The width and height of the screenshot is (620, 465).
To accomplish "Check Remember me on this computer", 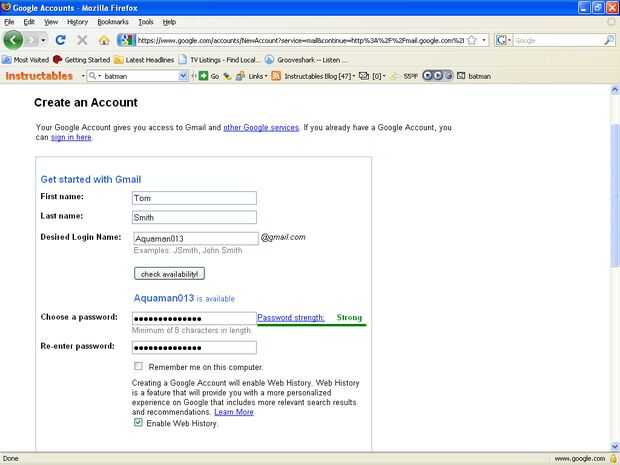I will (x=138, y=366).
